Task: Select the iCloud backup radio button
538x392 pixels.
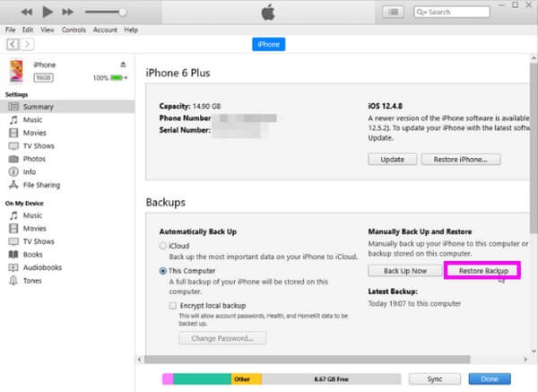Action: click(163, 246)
